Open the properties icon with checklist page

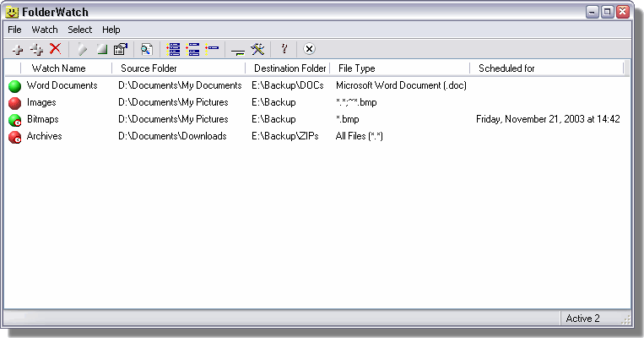point(120,50)
